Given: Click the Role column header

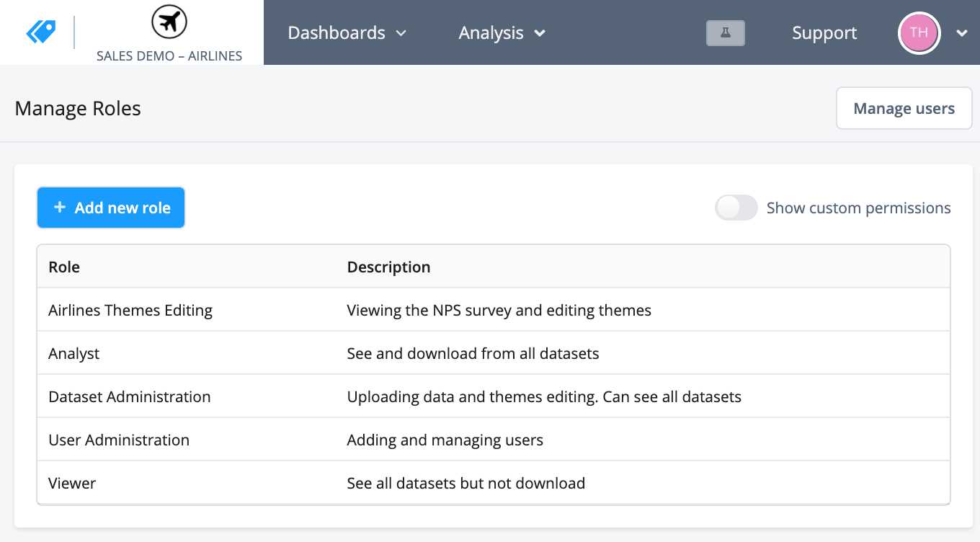Looking at the screenshot, I should pos(64,267).
